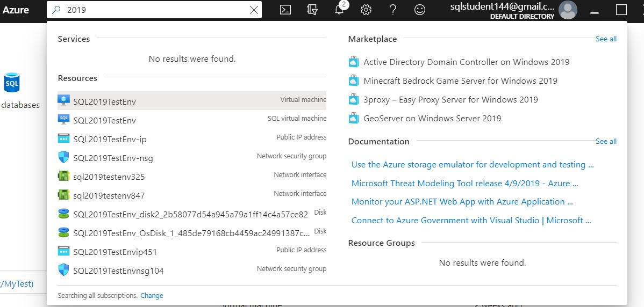Image resolution: width=644 pixels, height=307 pixels.
Task: Clear the search box with X
Action: coord(254,10)
